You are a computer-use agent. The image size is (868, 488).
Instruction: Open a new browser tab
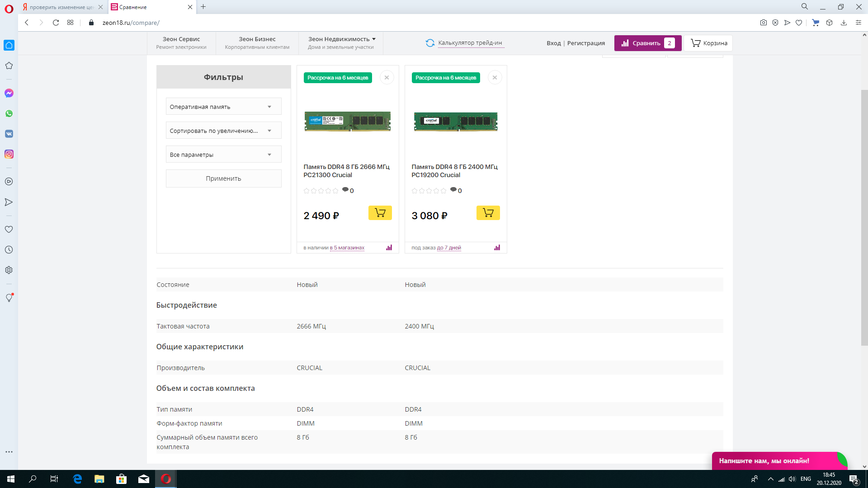point(203,7)
